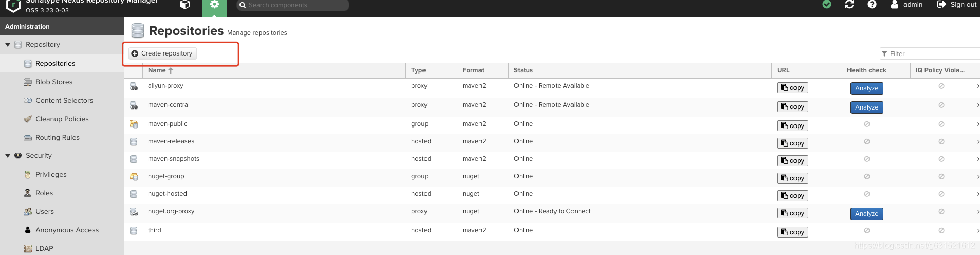Copy URL of nuget-hosted repository
This screenshot has height=255, width=980.
(792, 196)
